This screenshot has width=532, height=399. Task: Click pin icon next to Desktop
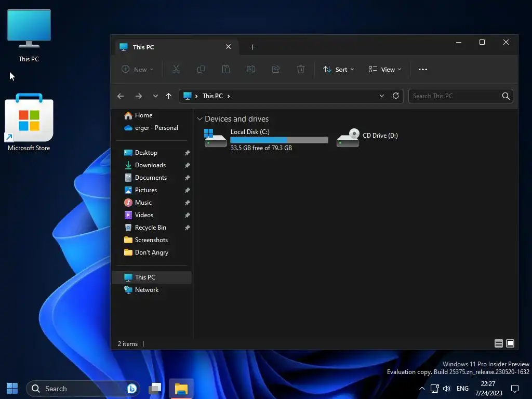click(187, 153)
